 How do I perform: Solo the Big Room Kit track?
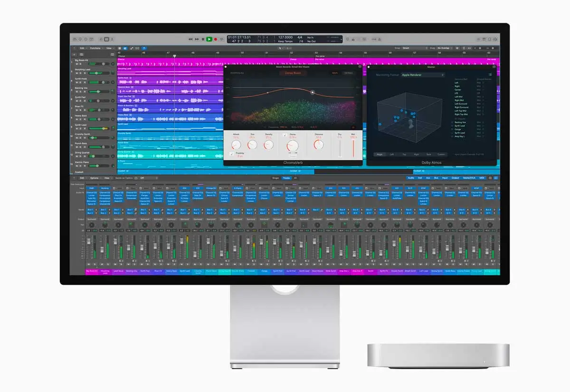click(80, 64)
